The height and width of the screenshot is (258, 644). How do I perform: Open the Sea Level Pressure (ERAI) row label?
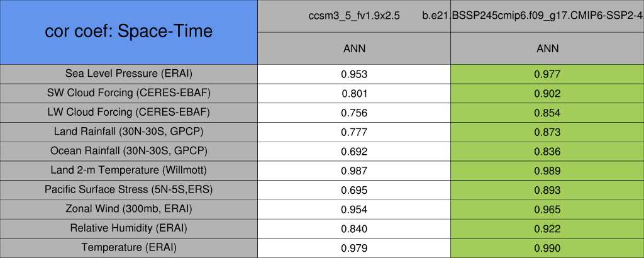pos(128,74)
